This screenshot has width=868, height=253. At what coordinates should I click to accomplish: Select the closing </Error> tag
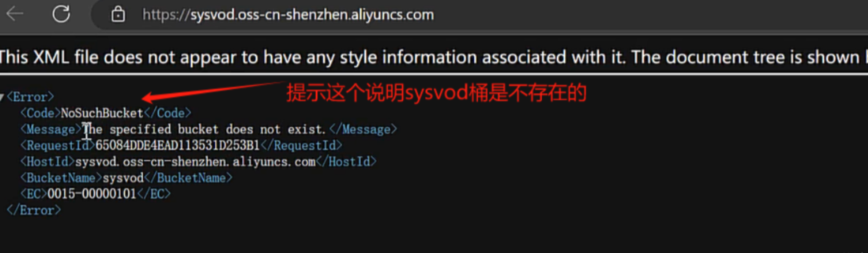pos(34,210)
